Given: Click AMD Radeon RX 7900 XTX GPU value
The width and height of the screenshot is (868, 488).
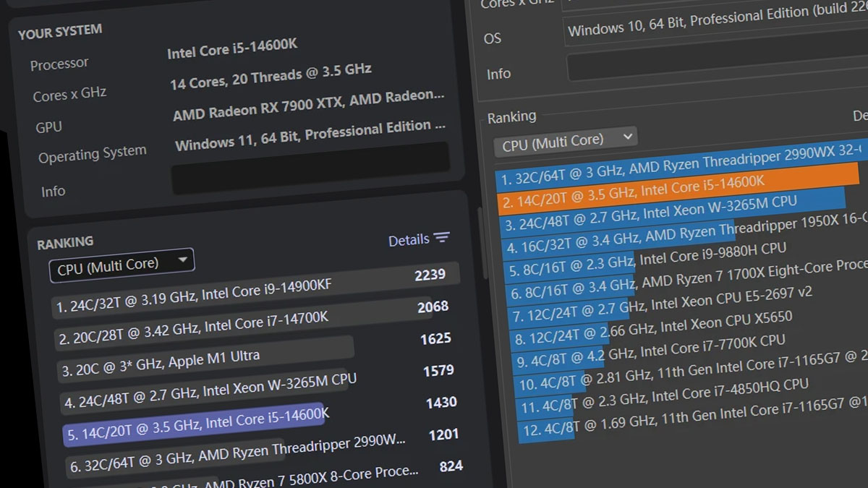Looking at the screenshot, I should (x=308, y=104).
